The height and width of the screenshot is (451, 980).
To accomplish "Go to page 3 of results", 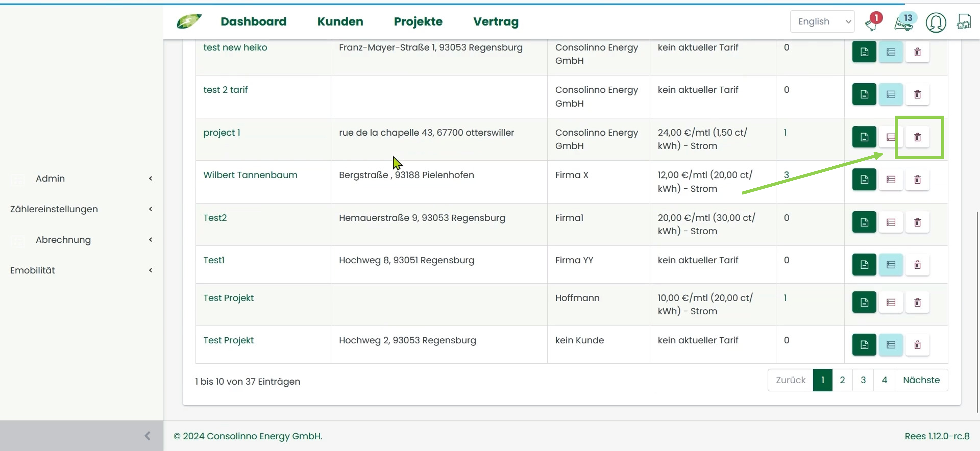I will pos(863,380).
